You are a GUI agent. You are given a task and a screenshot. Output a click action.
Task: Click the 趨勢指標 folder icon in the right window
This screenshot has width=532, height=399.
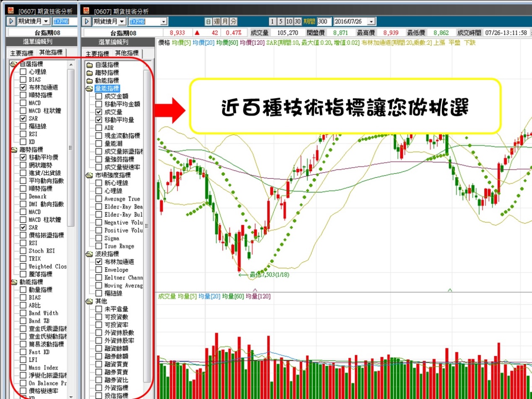pyautogui.click(x=89, y=73)
